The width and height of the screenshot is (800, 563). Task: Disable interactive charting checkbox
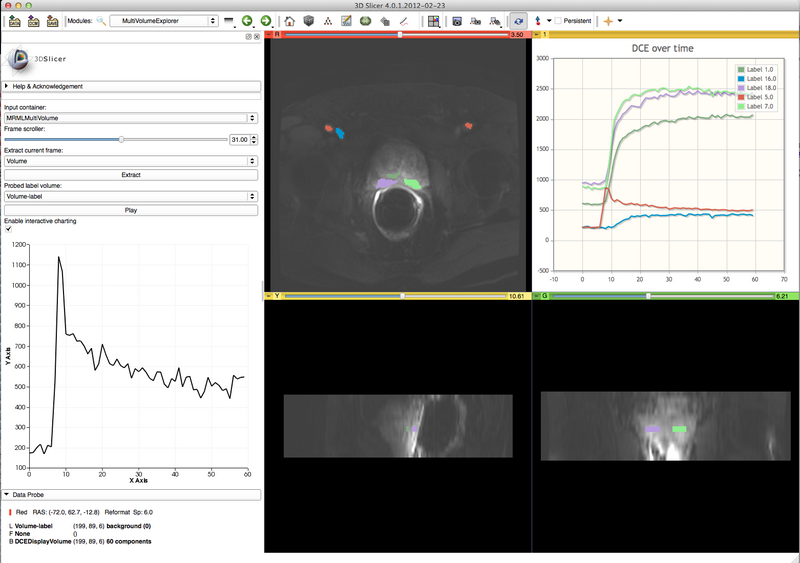click(9, 228)
